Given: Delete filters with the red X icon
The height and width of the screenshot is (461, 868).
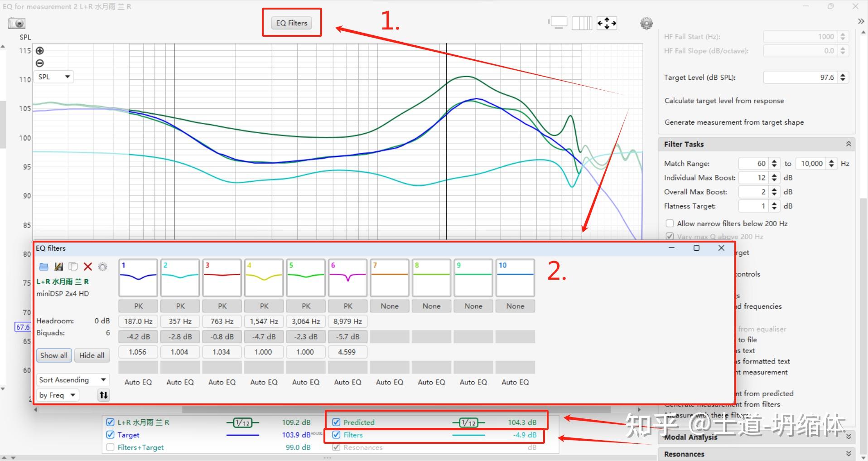Looking at the screenshot, I should 88,267.
